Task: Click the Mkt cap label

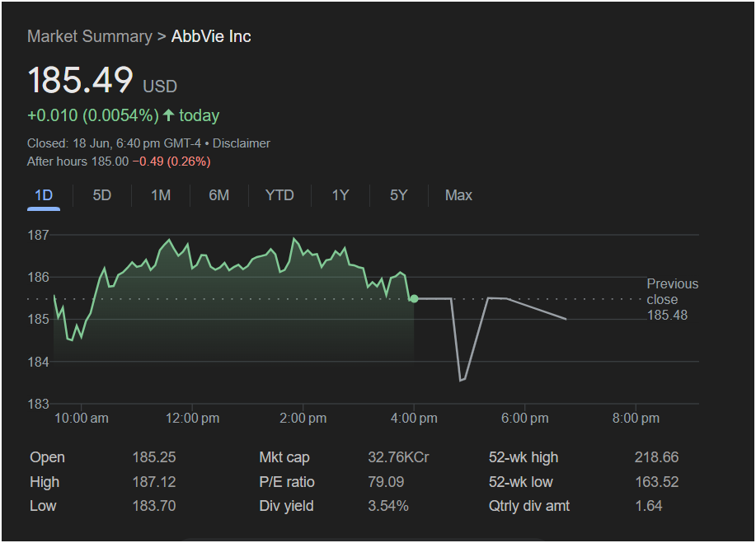Action: 284,457
